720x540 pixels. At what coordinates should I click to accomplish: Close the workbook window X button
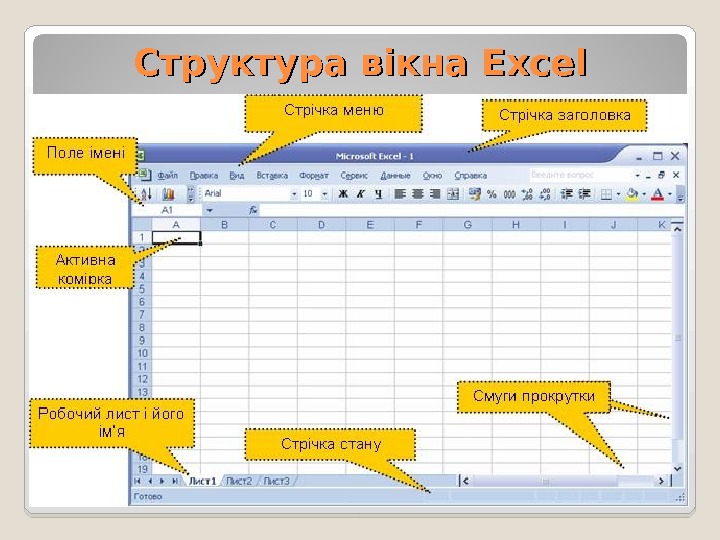[x=676, y=175]
